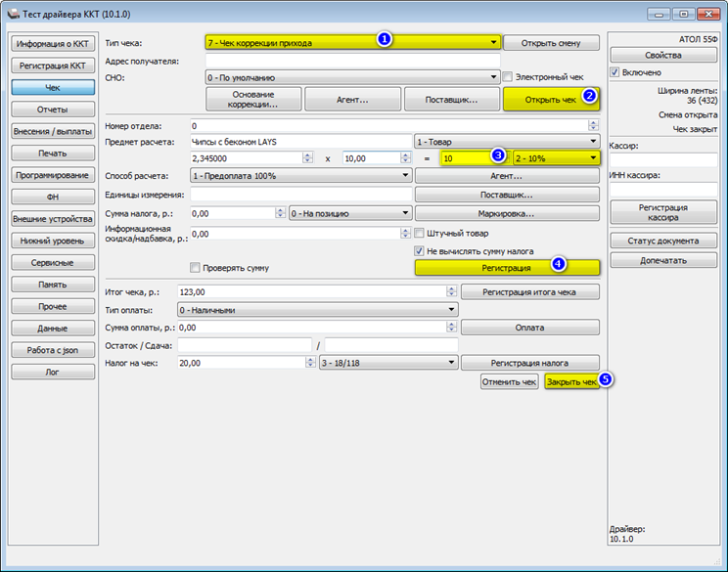Click the yellow Регистрация button
The image size is (728, 572).
point(507,268)
